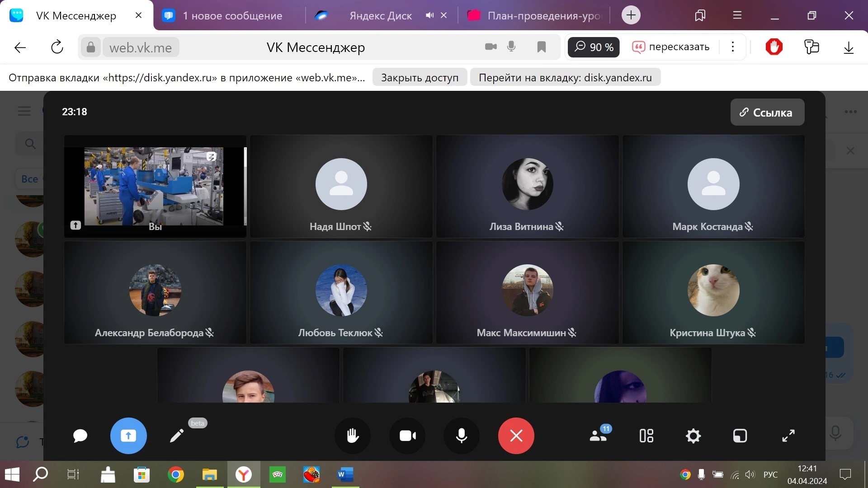
Task: Open Yandex Browser taskbar icon
Action: click(x=244, y=475)
